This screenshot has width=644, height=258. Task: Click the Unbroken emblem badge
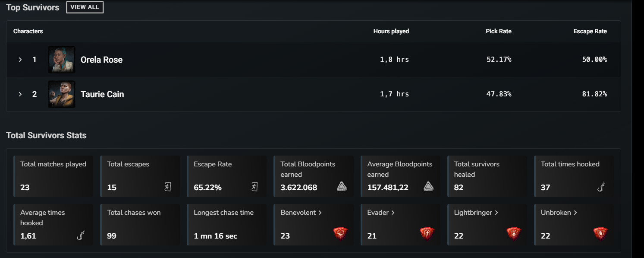[x=601, y=233]
